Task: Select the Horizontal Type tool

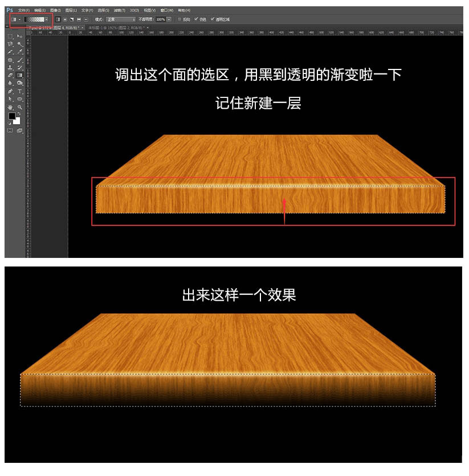Action: (18, 91)
